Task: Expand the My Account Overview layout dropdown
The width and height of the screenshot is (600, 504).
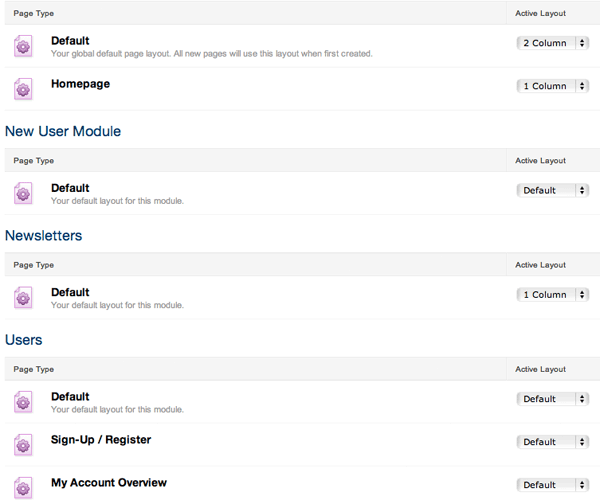Action: pyautogui.click(x=553, y=485)
